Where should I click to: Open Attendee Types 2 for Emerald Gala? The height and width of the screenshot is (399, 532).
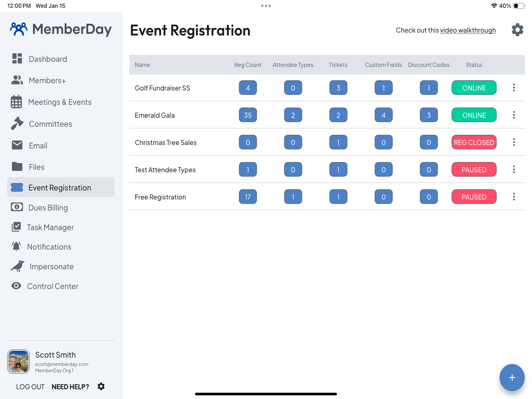click(293, 115)
